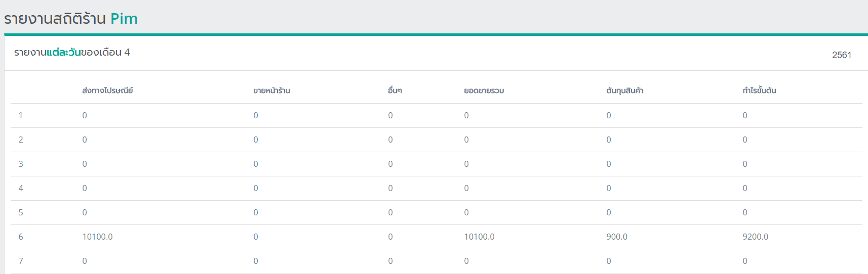Click day 6 row number

(x=21, y=237)
